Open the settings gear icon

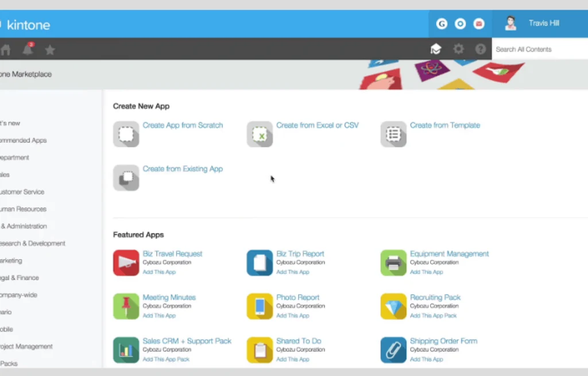(458, 49)
